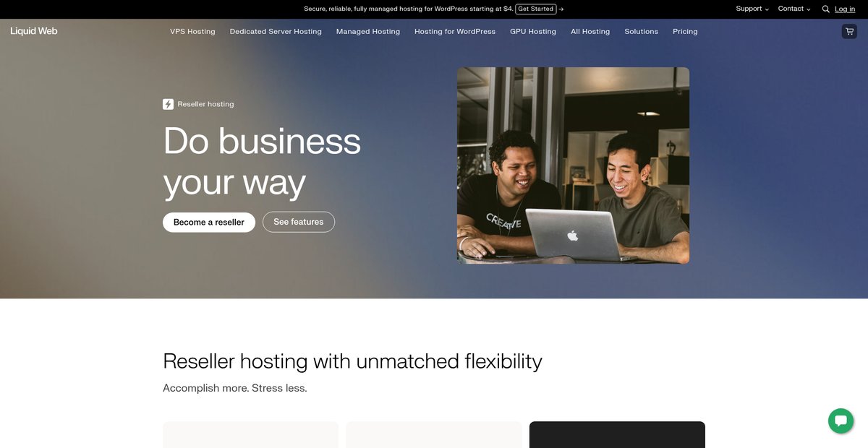Open the Managed Hosting menu
The image size is (868, 448).
tap(368, 32)
